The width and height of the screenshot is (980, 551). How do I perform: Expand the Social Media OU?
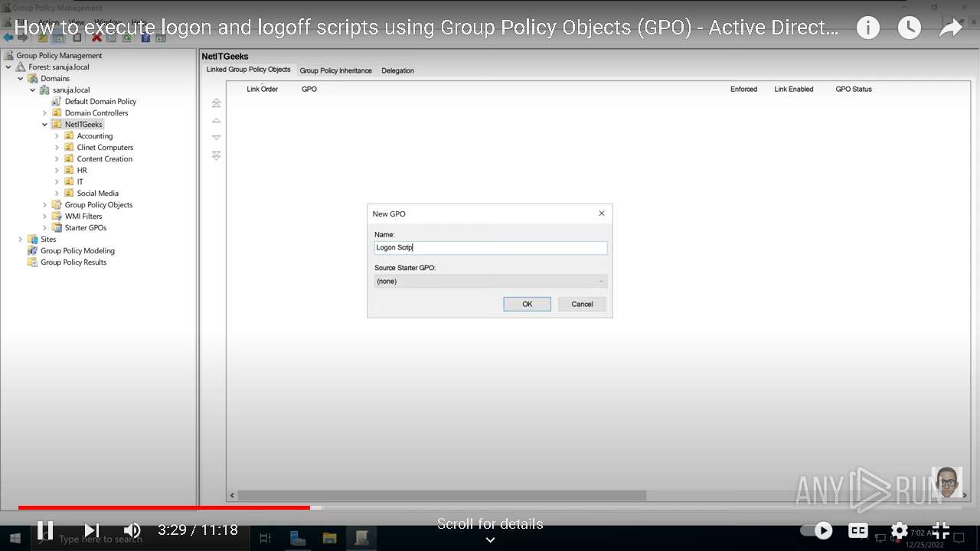[57, 193]
